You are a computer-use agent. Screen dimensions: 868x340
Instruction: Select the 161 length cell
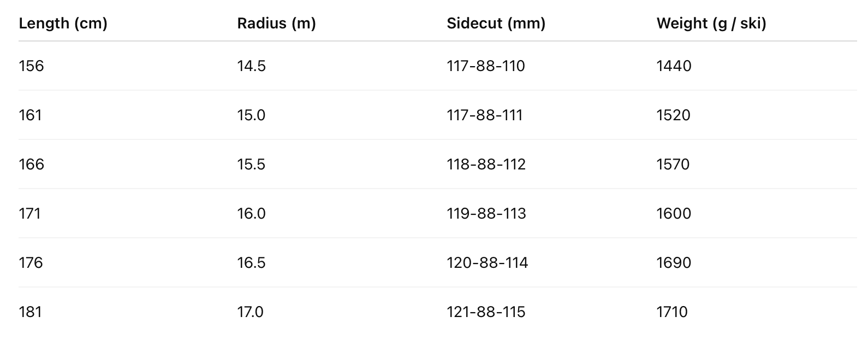pos(30,115)
